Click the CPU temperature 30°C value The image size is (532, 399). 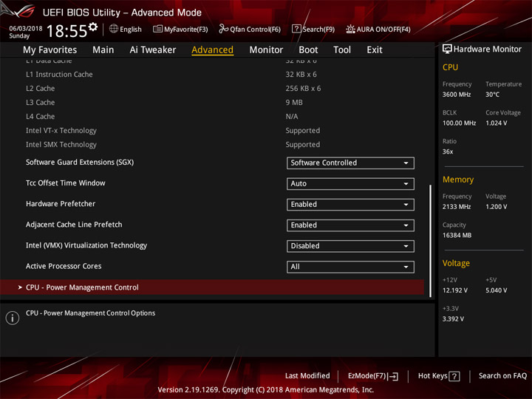point(492,95)
